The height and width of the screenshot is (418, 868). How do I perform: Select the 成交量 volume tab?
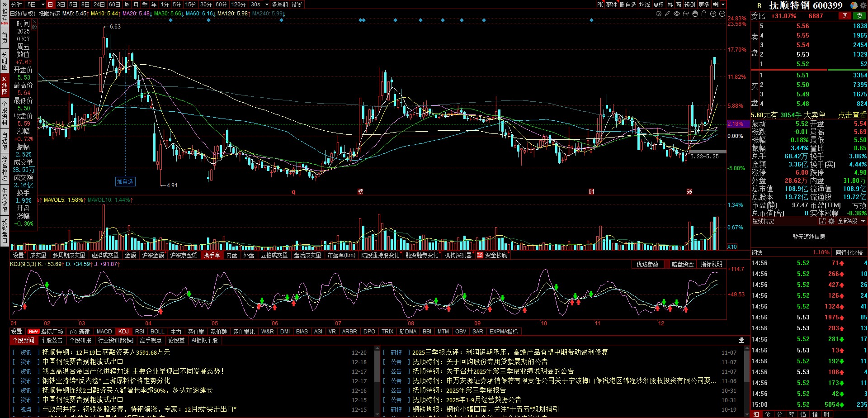38,256
